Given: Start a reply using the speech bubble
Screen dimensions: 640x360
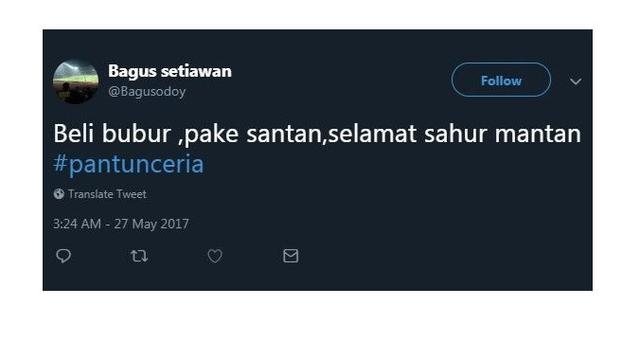Looking at the screenshot, I should (63, 256).
